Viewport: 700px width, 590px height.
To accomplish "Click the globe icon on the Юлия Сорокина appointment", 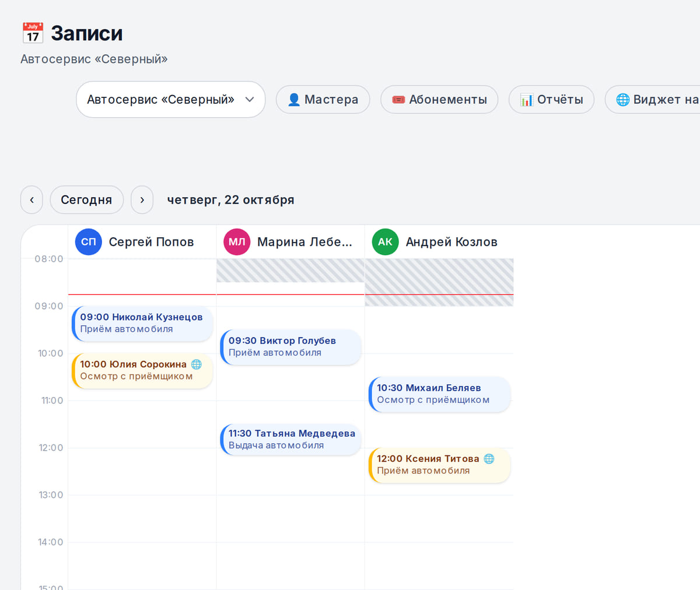I will [197, 364].
